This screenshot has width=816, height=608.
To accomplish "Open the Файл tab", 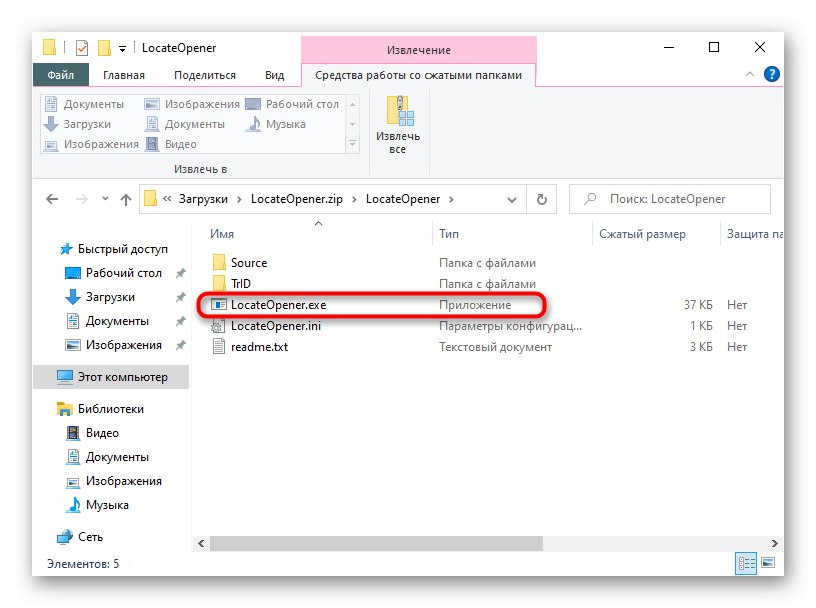I will coord(60,75).
